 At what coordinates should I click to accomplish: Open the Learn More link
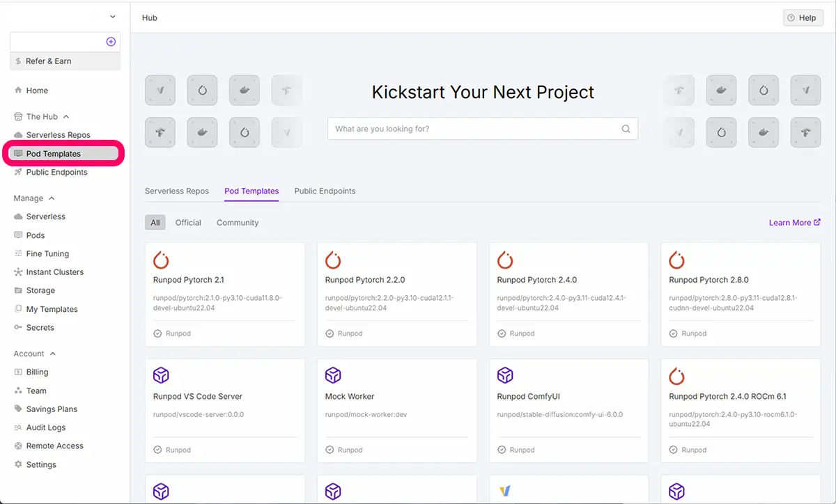(x=794, y=223)
